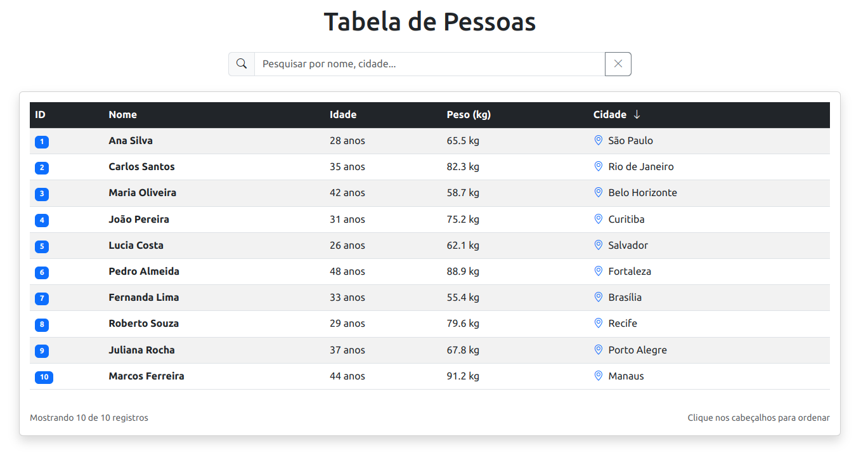The width and height of the screenshot is (868, 455).
Task: Click the Nome column header
Action: (x=122, y=115)
